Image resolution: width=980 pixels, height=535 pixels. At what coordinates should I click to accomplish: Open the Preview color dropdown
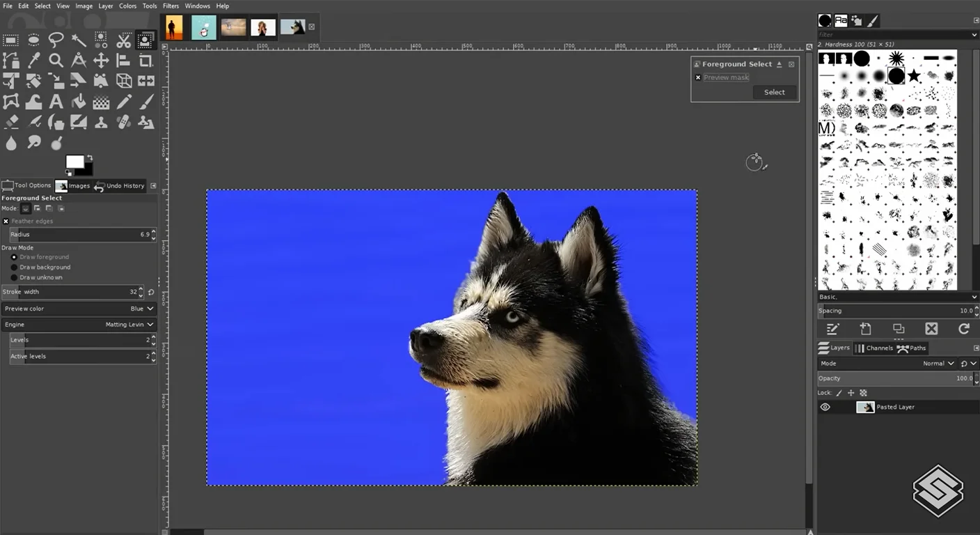[79, 309]
